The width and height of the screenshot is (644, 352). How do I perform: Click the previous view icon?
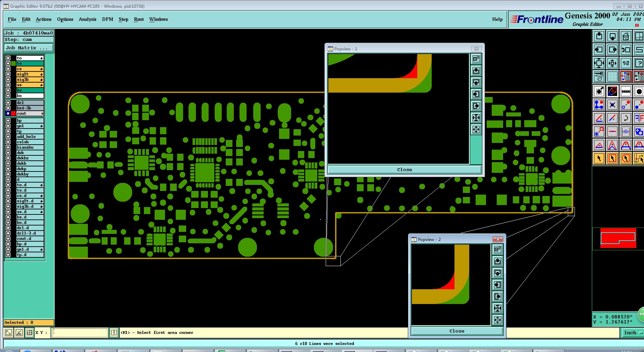point(626,50)
